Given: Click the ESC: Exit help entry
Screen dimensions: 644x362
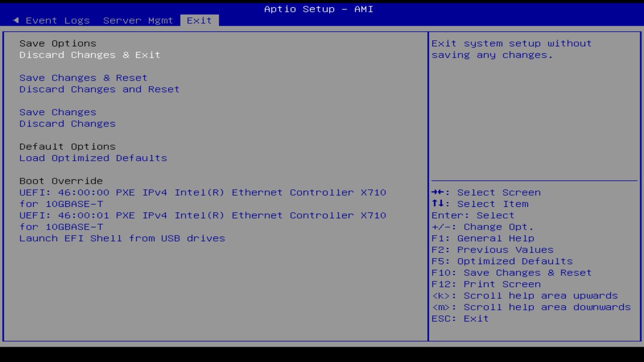Looking at the screenshot, I should pyautogui.click(x=459, y=318).
